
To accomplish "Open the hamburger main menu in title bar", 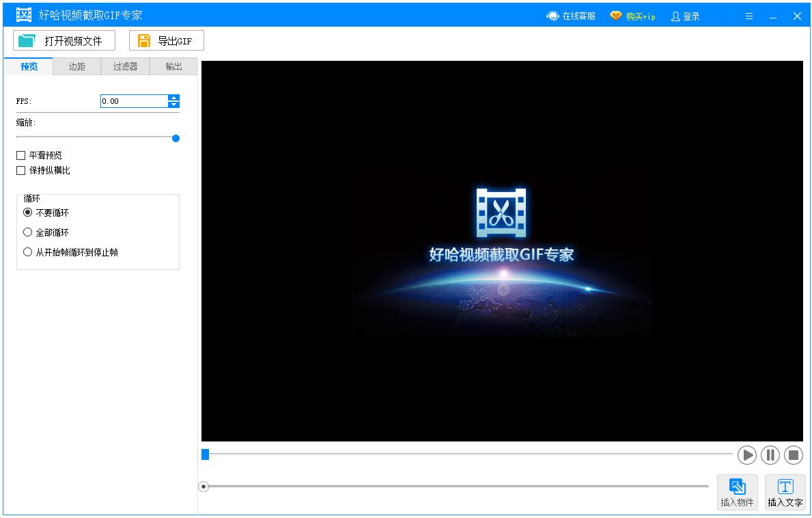I will pyautogui.click(x=749, y=16).
